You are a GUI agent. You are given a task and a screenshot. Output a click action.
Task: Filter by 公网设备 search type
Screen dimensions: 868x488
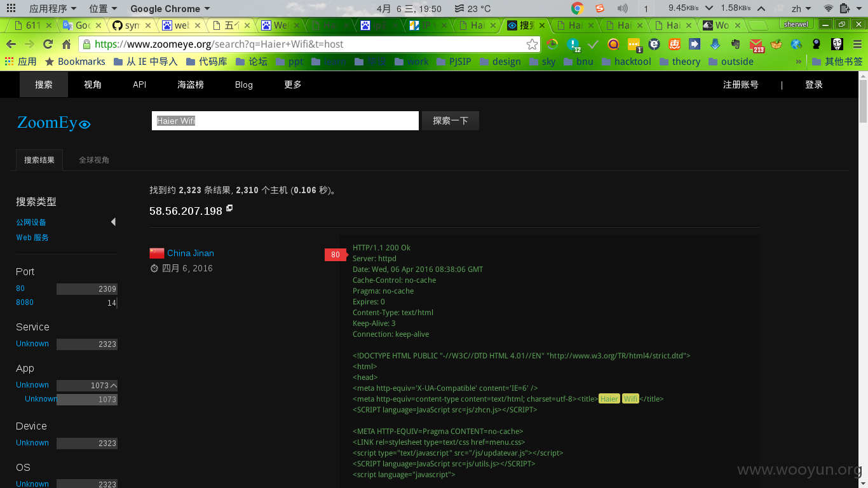coord(31,222)
